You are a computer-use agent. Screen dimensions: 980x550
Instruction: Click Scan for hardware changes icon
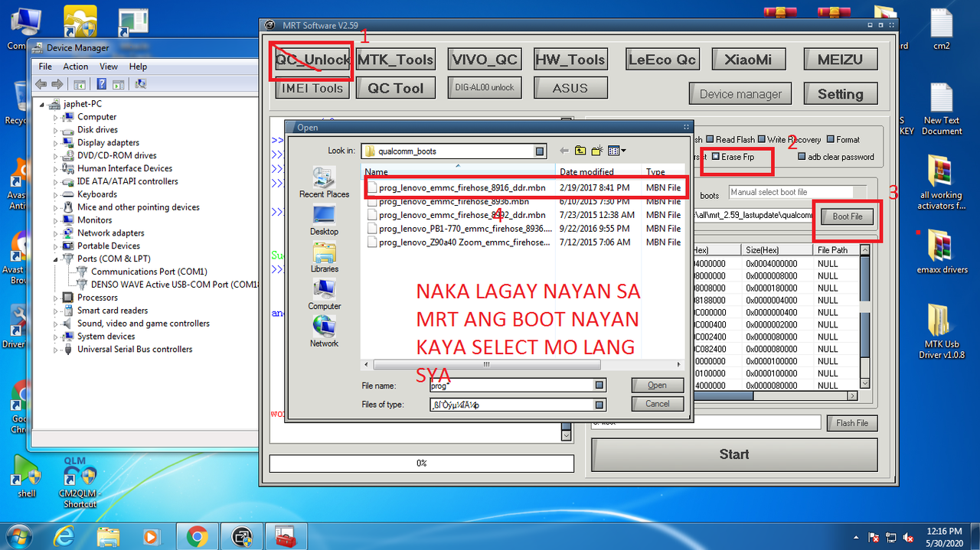click(x=140, y=83)
